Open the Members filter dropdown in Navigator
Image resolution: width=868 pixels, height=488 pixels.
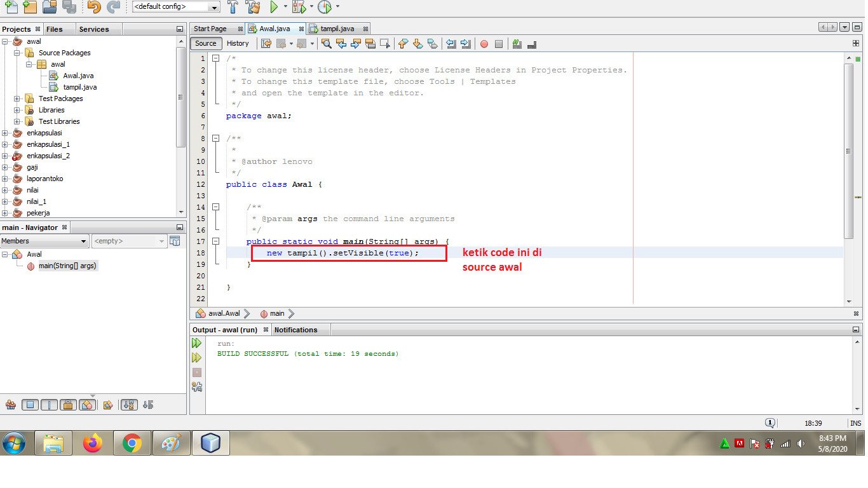click(x=81, y=241)
